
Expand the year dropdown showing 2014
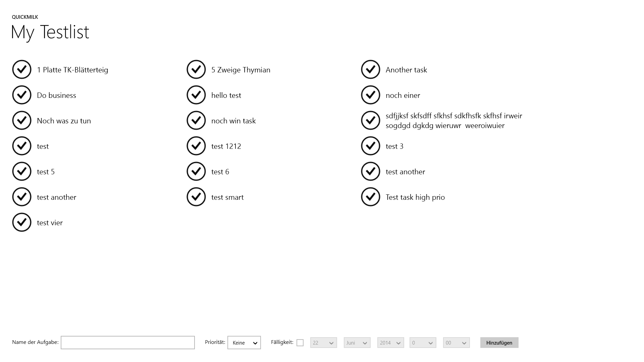[x=390, y=343]
